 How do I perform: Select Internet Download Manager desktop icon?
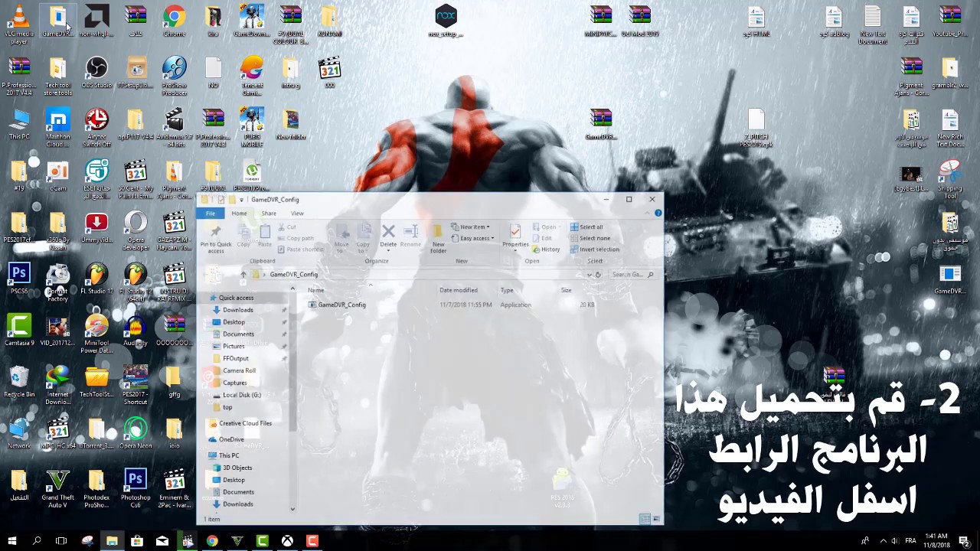click(57, 386)
